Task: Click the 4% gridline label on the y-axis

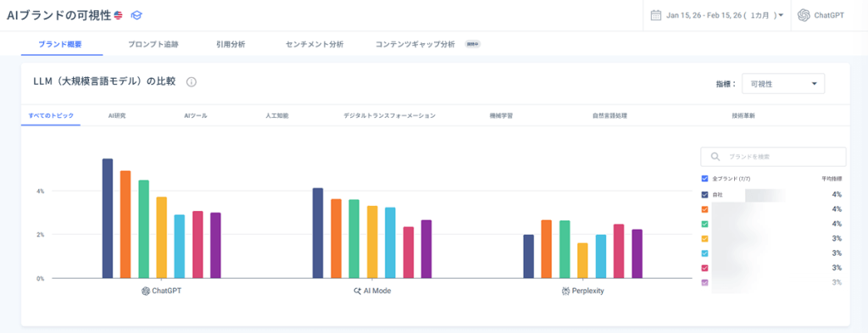Action: (41, 191)
